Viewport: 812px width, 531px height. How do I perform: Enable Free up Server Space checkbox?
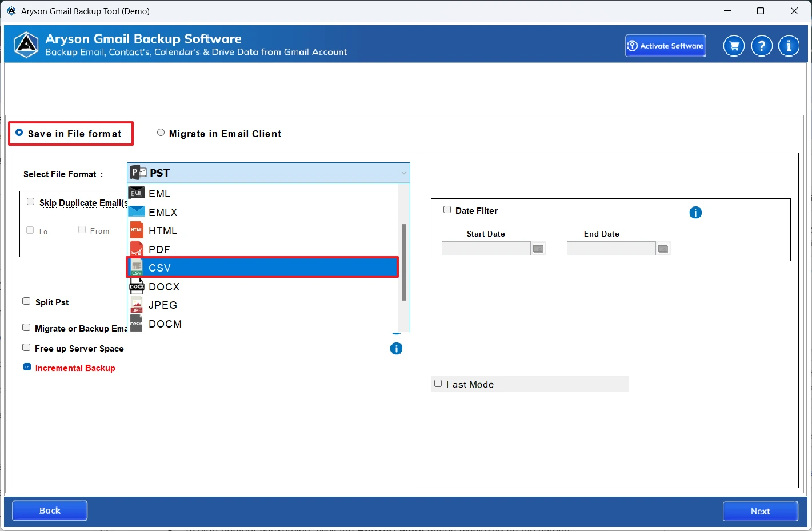tap(26, 348)
